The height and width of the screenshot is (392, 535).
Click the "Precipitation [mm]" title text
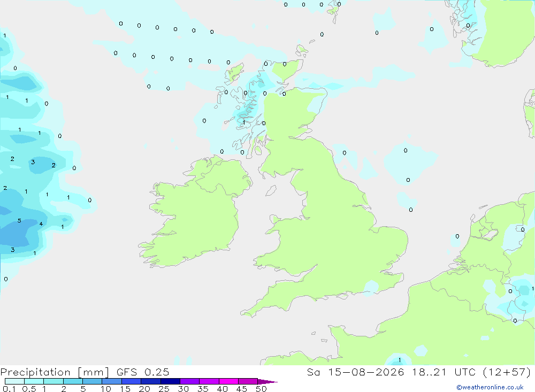pyautogui.click(x=55, y=372)
